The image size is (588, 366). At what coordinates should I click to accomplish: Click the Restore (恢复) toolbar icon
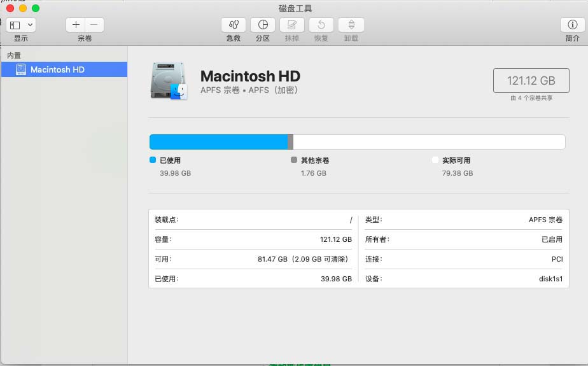point(321,25)
